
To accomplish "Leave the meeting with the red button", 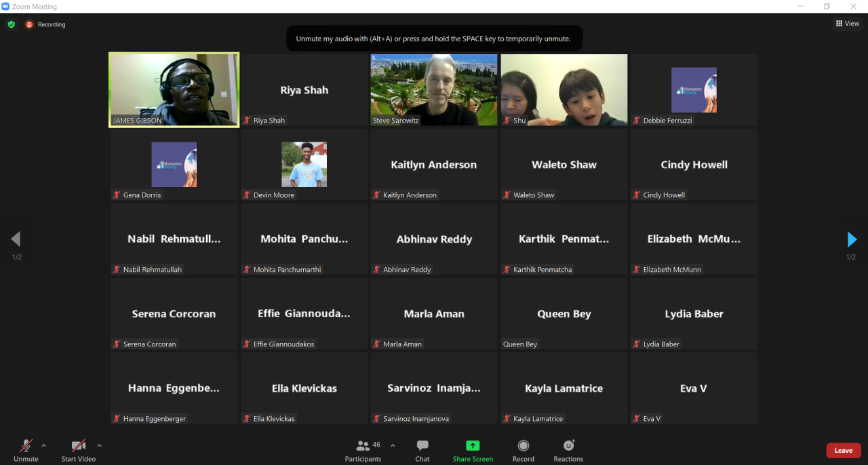I will [x=844, y=450].
